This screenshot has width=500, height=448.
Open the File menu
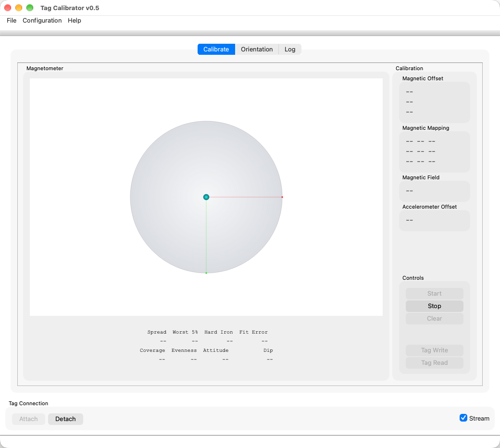(x=12, y=20)
